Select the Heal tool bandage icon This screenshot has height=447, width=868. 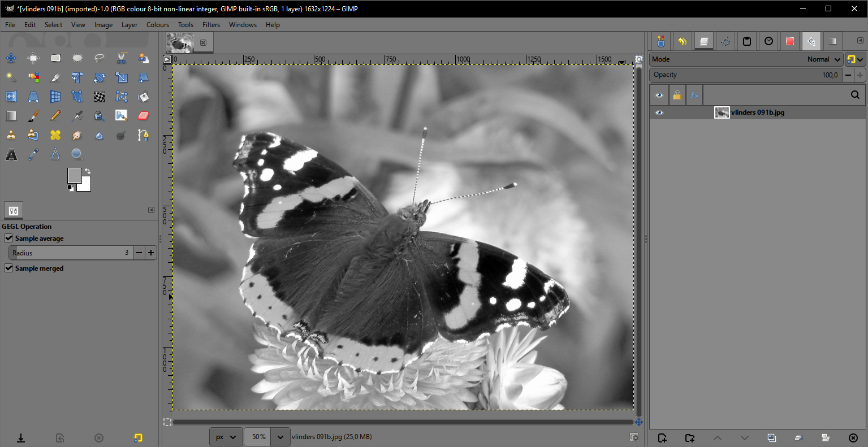(55, 135)
